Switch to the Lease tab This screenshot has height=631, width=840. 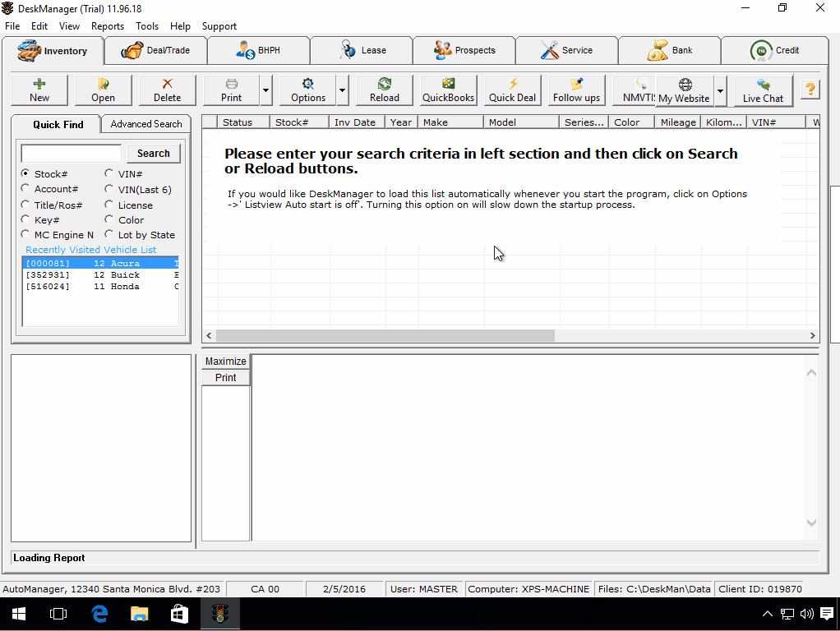362,50
